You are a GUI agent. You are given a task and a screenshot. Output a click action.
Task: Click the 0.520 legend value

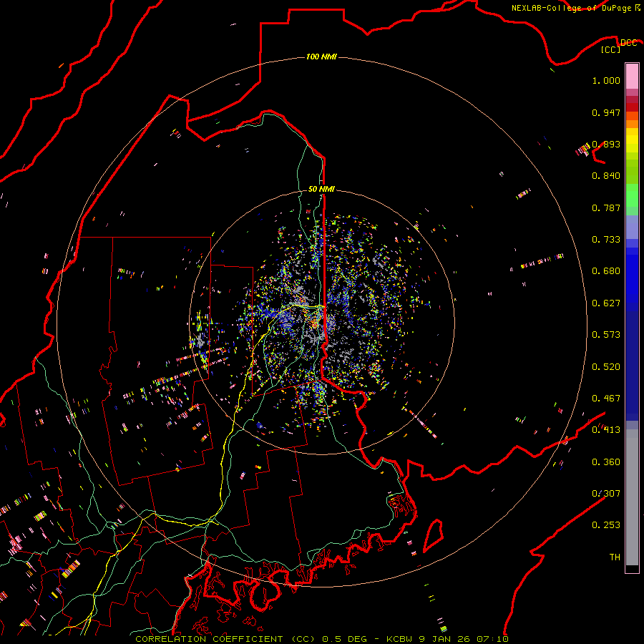606,367
